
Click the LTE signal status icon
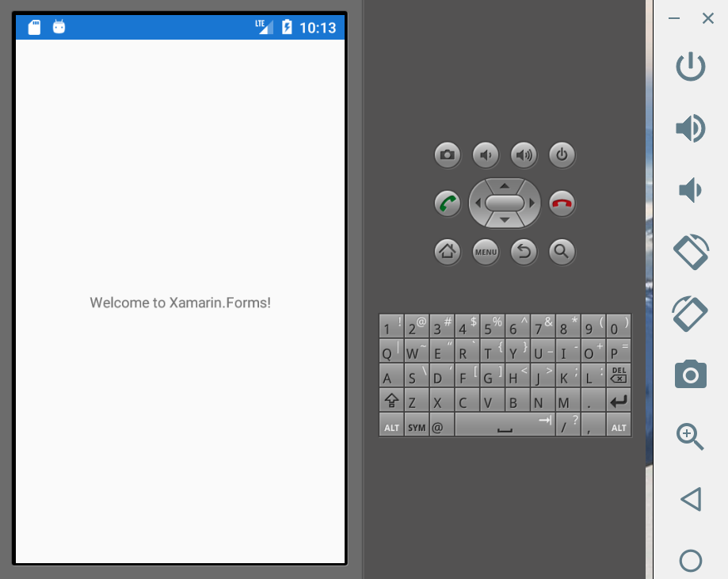tap(264, 27)
